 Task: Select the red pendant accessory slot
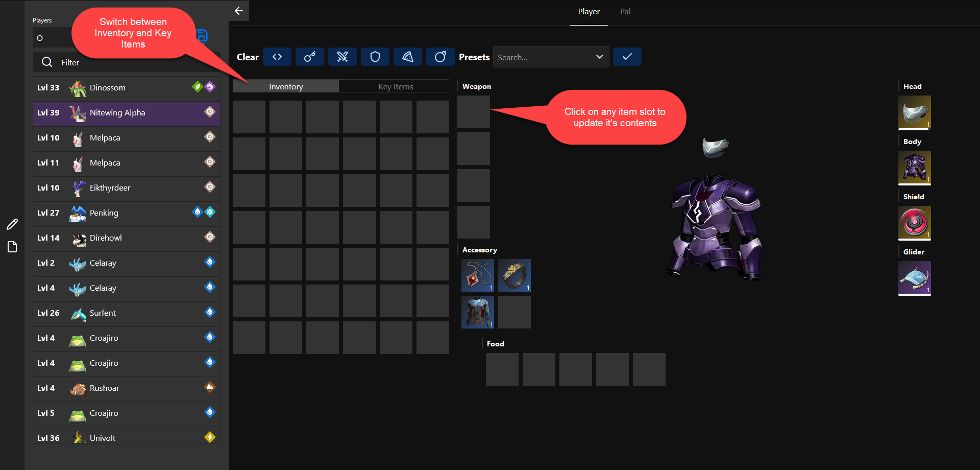(x=478, y=275)
